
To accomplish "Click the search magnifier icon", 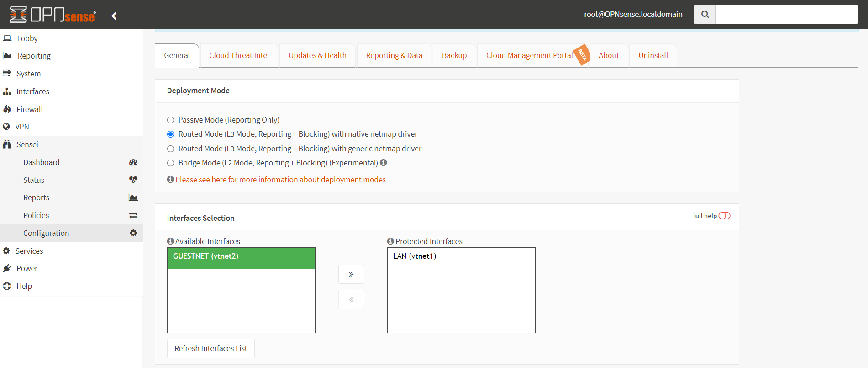I will [x=705, y=14].
